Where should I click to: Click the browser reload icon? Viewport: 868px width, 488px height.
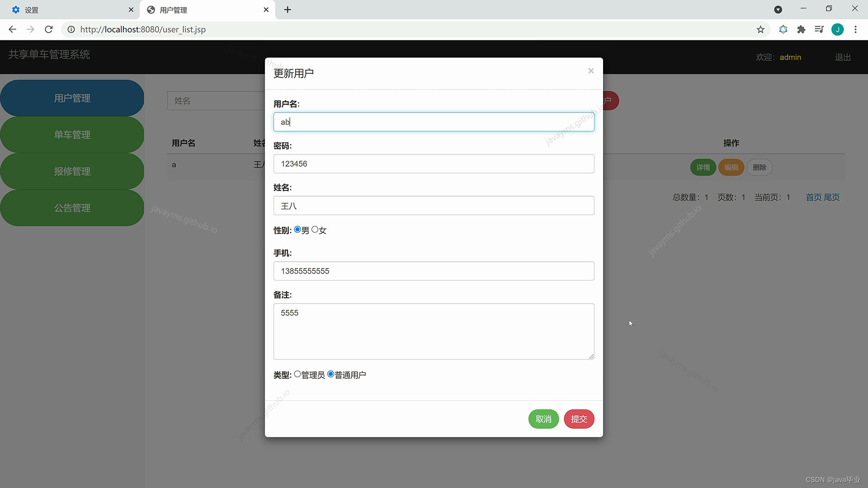(x=49, y=29)
